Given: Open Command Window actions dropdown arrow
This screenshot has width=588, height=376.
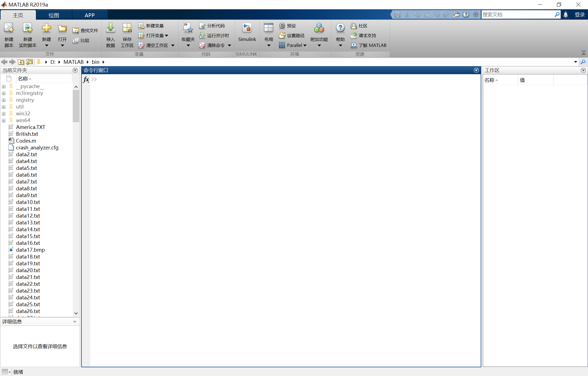Looking at the screenshot, I should (476, 70).
